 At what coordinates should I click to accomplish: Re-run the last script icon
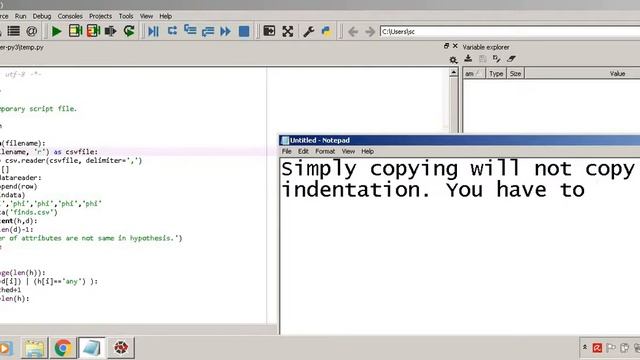(x=129, y=31)
